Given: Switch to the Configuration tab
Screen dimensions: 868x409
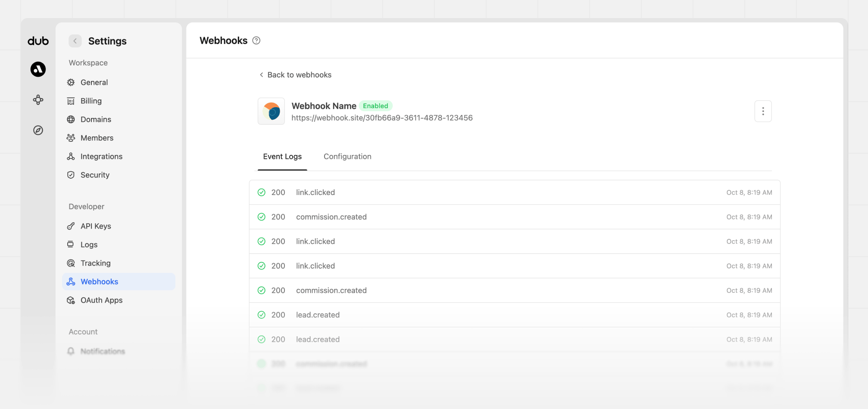Looking at the screenshot, I should coord(347,157).
